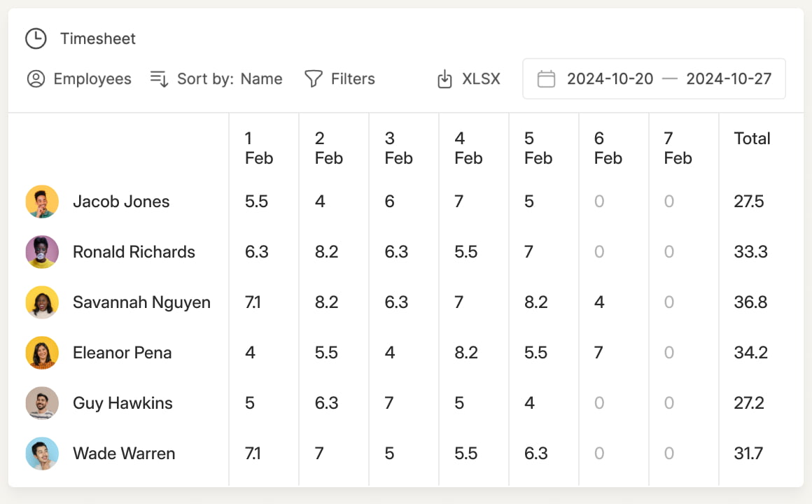The image size is (812, 504).
Task: Click the XLSX download icon
Action: click(x=444, y=78)
